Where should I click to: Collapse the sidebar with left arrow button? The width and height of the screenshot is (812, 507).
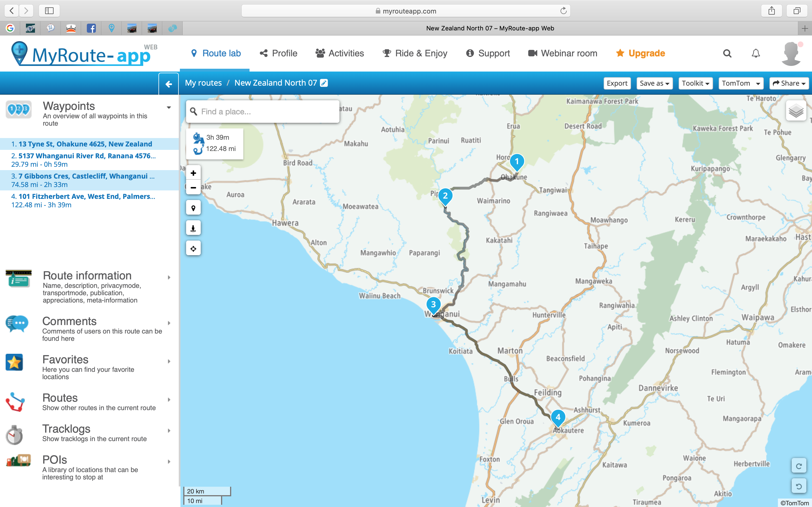[169, 83]
